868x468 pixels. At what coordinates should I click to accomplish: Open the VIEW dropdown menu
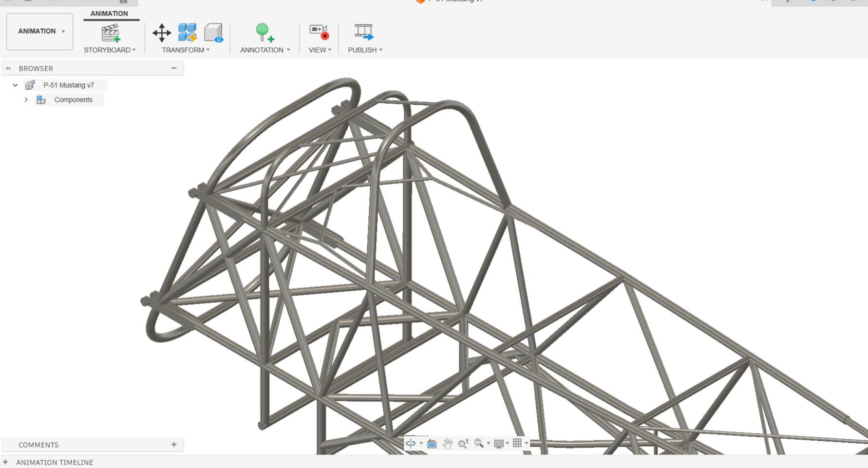(320, 50)
